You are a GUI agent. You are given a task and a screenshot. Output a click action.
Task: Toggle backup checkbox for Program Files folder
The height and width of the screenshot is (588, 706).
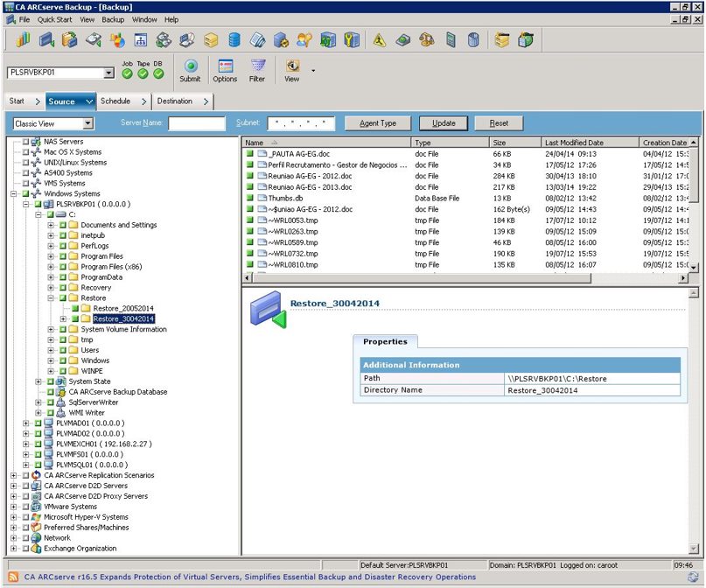click(64, 256)
